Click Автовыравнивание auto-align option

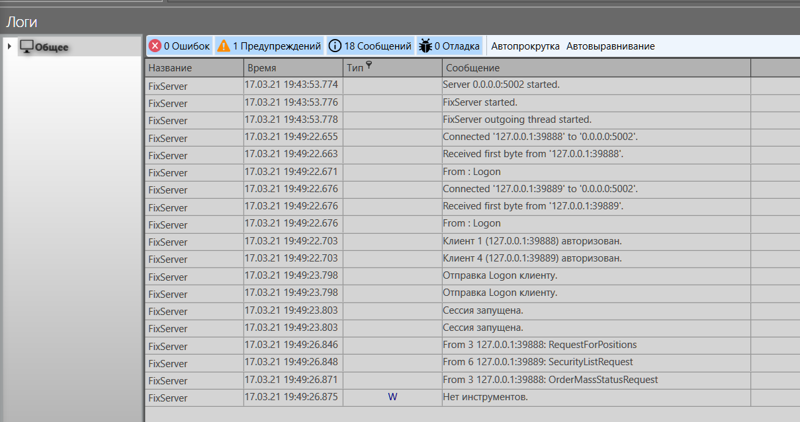point(610,46)
